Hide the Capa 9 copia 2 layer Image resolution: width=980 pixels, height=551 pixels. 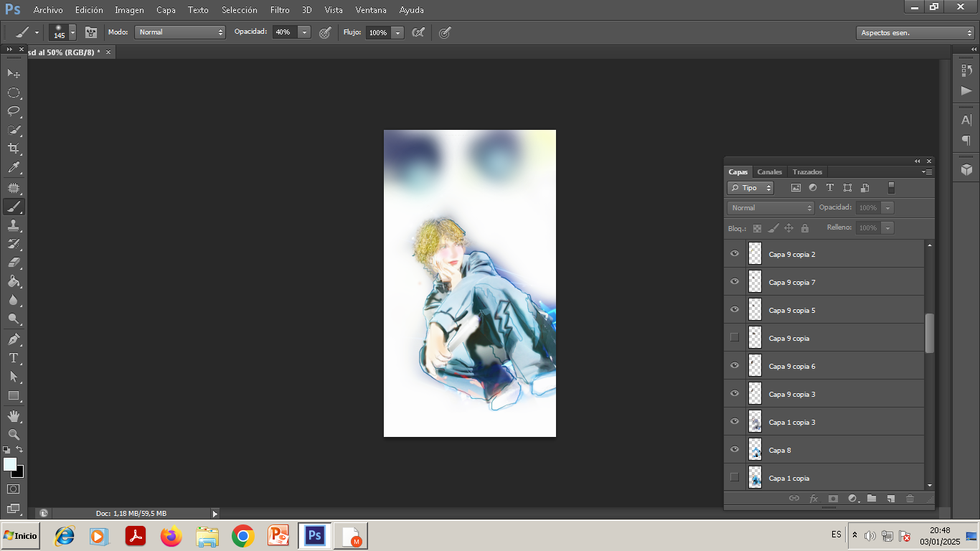click(734, 254)
